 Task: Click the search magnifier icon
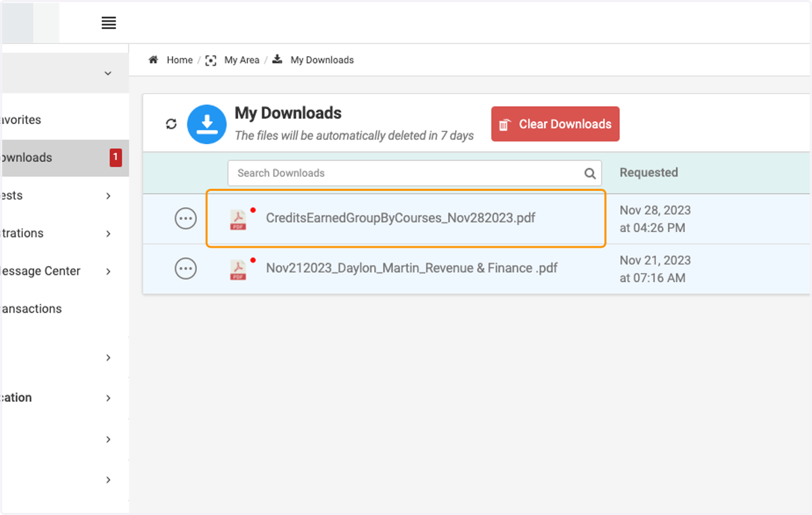pyautogui.click(x=590, y=173)
